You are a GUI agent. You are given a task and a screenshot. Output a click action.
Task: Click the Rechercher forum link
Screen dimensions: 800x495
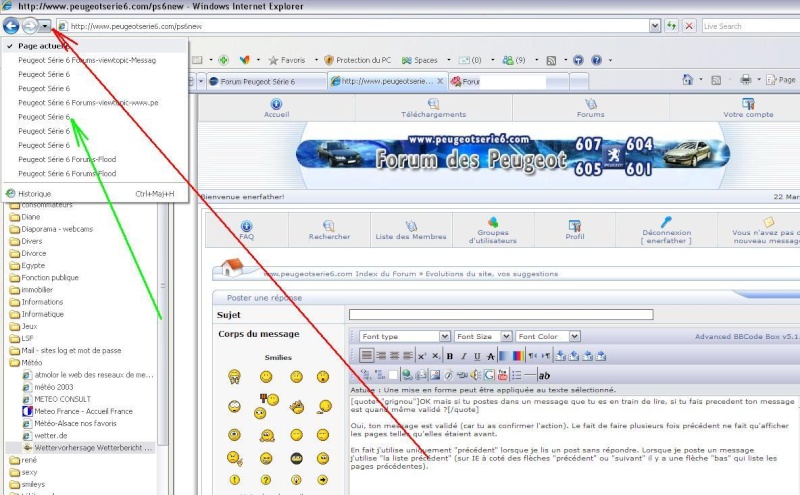[329, 230]
